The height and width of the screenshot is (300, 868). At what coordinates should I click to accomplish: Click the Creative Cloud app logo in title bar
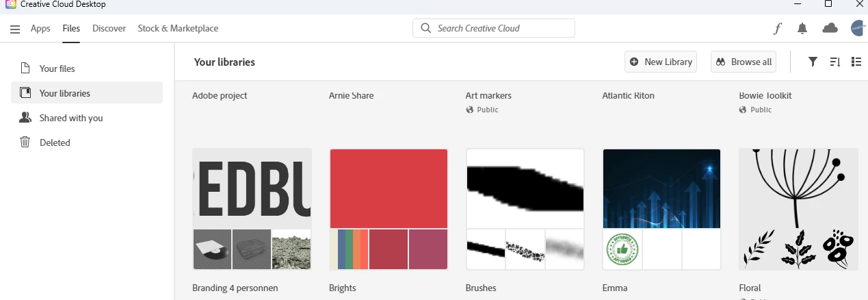[11, 4]
